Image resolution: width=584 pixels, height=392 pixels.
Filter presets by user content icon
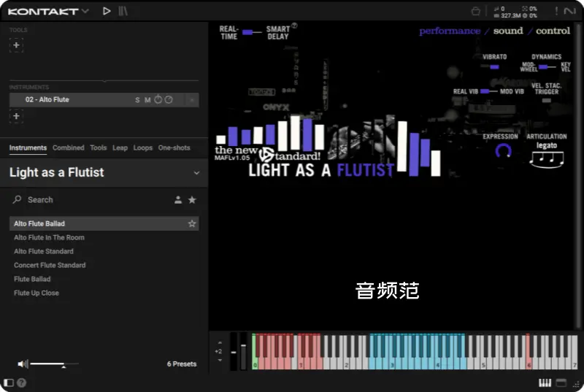pos(178,200)
